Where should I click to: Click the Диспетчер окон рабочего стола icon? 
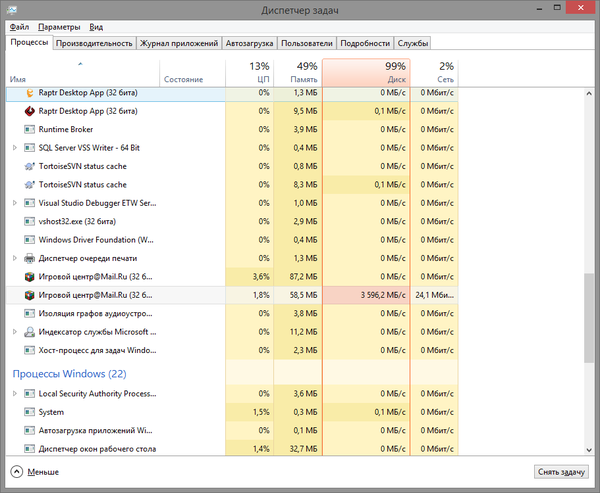coord(29,449)
